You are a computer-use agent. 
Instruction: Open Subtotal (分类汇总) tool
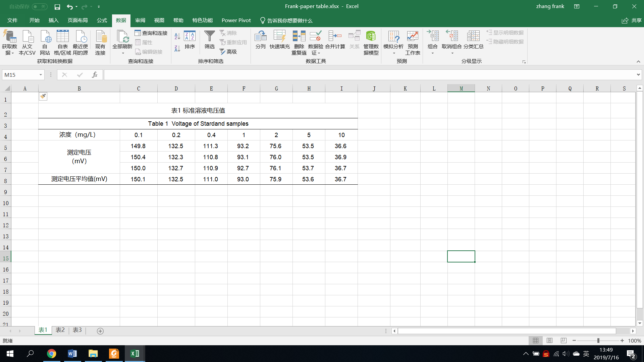coord(474,40)
